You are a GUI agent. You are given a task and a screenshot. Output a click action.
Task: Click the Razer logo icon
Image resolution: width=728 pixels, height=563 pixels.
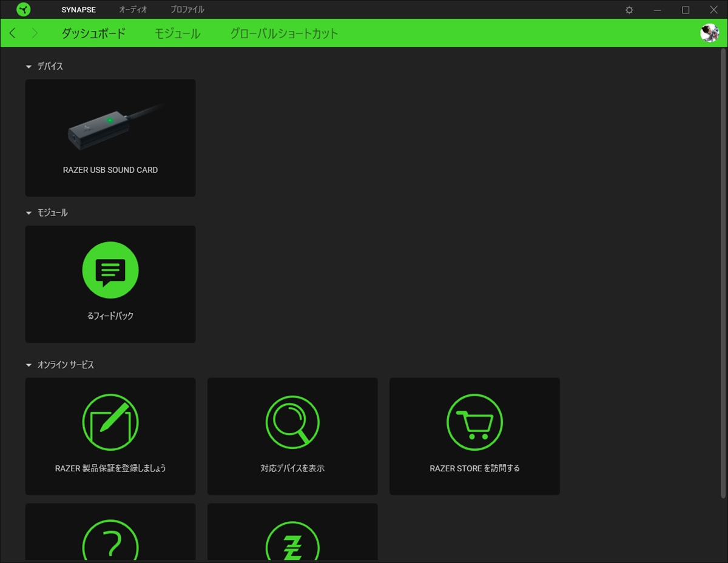[x=24, y=10]
